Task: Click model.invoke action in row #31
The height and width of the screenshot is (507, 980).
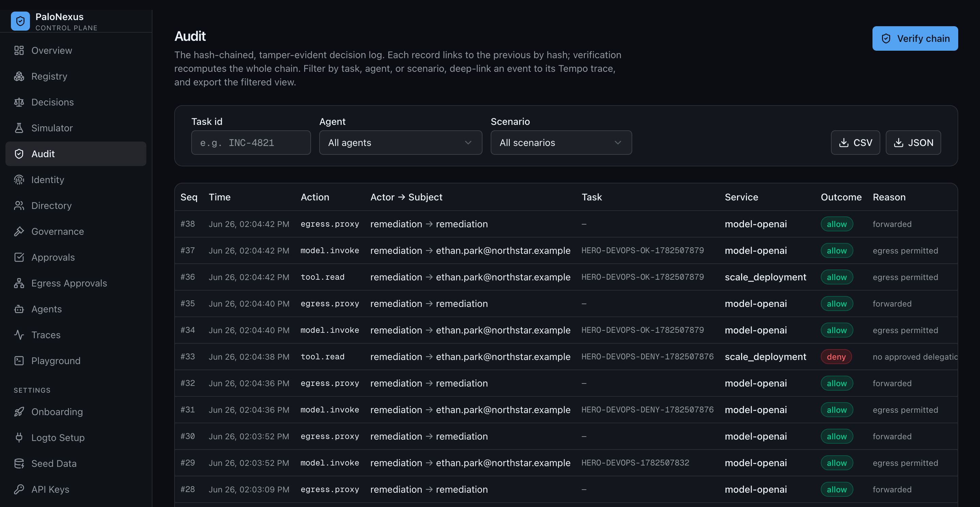Action: point(329,410)
